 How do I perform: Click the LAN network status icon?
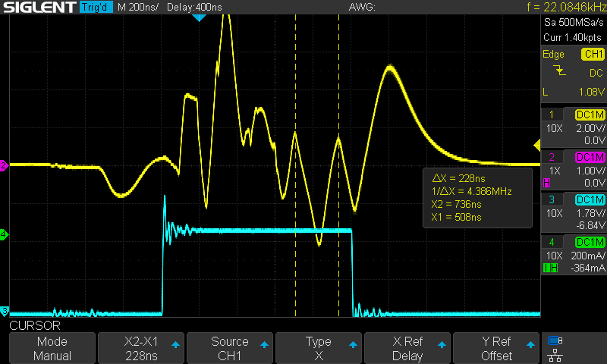555,355
